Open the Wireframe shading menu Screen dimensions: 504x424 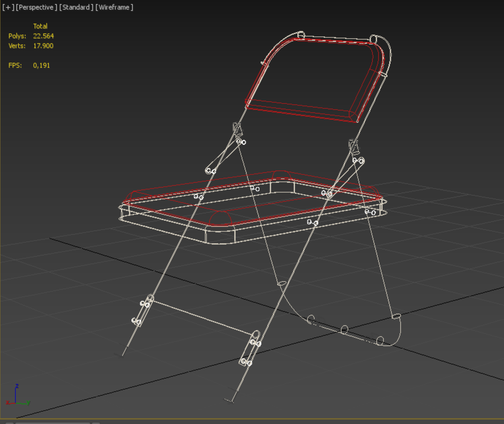[x=114, y=7]
